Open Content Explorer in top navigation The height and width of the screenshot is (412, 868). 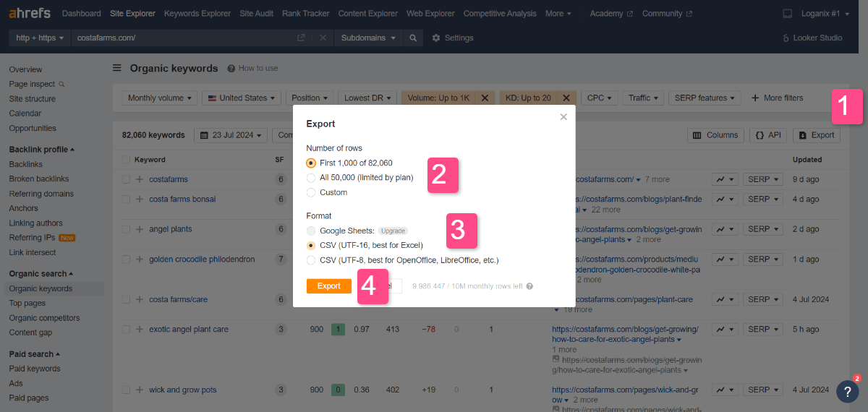coord(368,13)
